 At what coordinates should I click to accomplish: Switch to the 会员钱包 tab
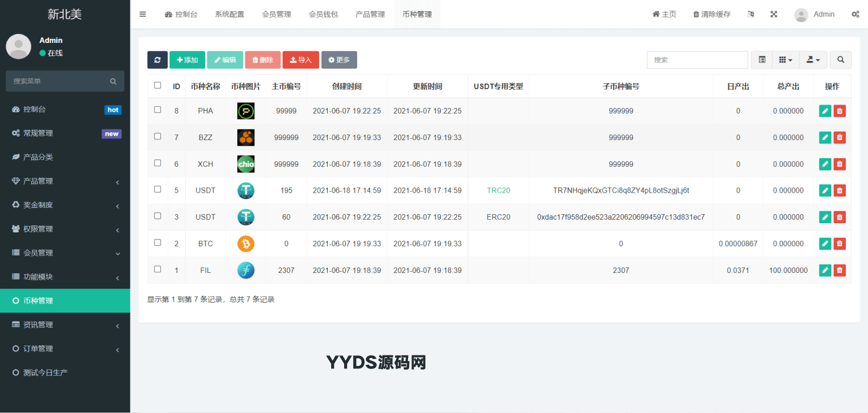tap(323, 14)
